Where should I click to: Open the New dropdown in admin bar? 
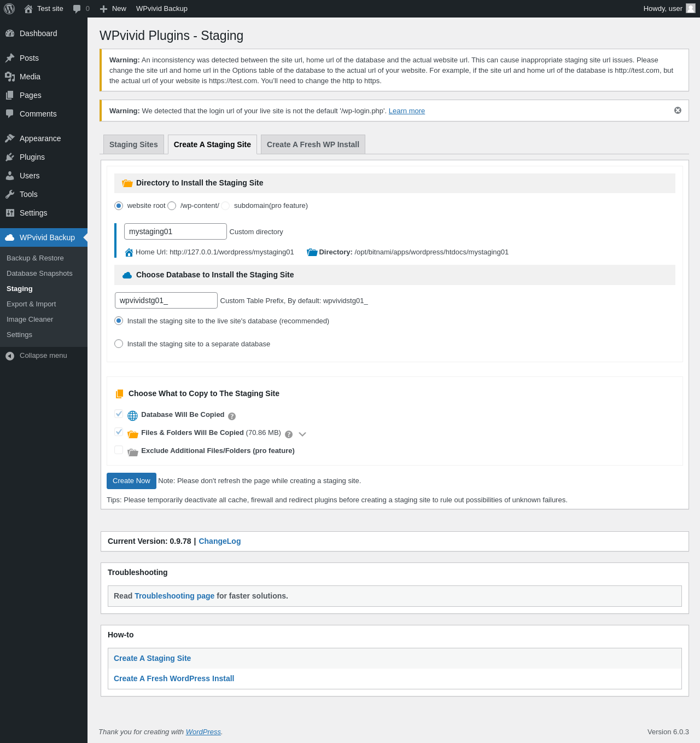coord(113,9)
